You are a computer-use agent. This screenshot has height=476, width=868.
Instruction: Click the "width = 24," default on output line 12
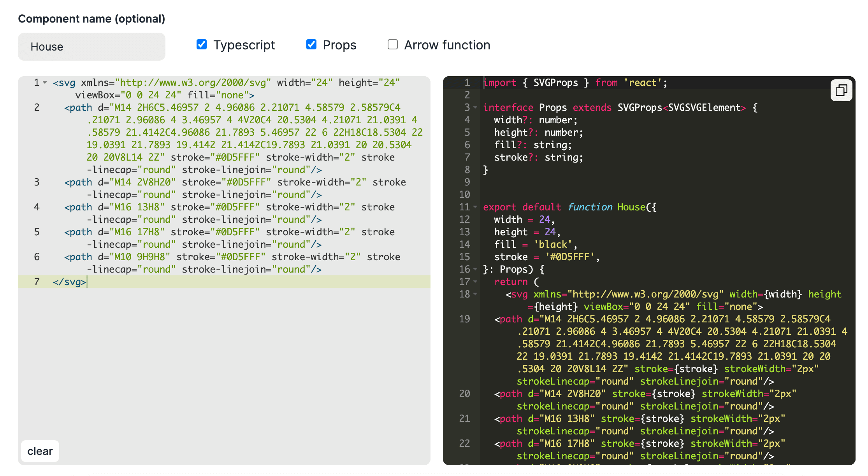point(524,219)
